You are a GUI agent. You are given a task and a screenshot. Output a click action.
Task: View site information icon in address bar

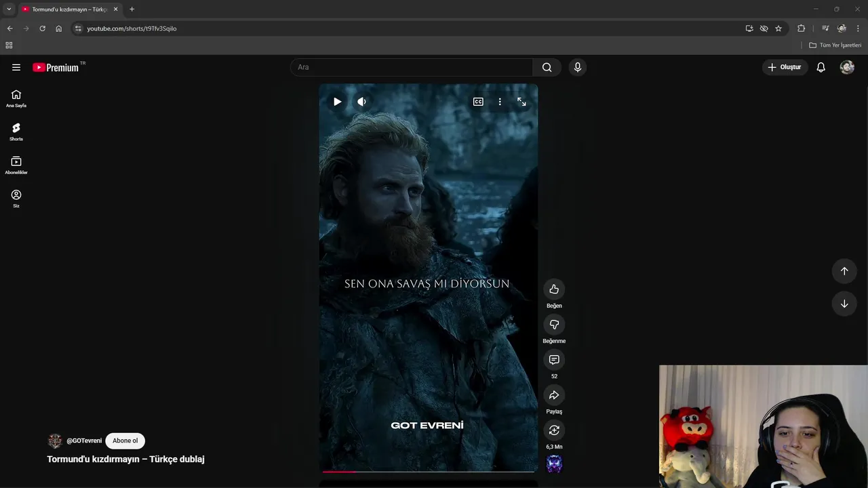[78, 28]
